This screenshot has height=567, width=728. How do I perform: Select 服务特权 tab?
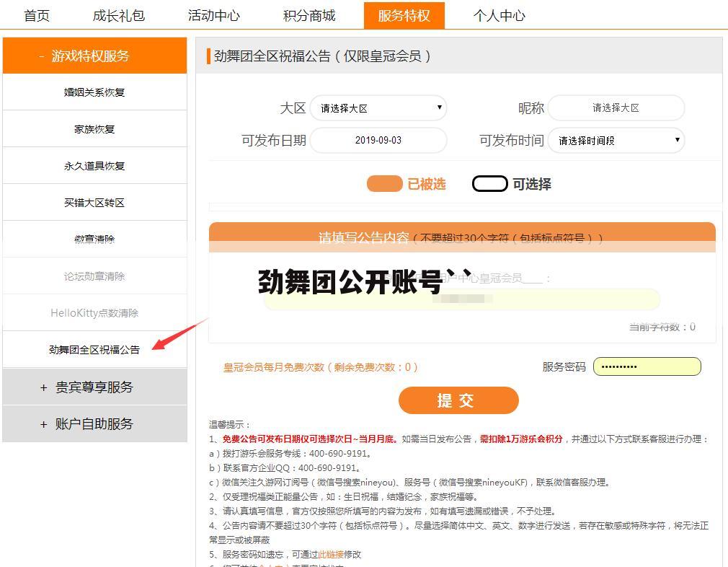tap(404, 15)
